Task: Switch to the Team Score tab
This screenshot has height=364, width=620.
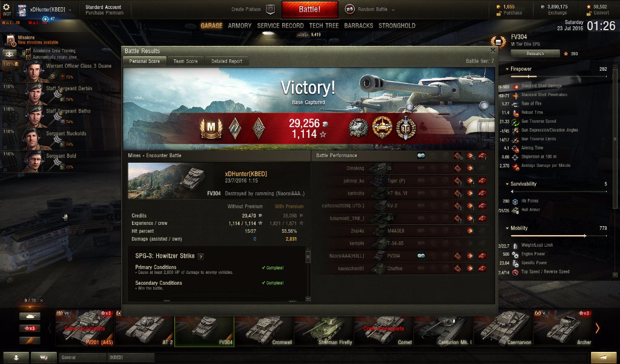Action: tap(185, 61)
